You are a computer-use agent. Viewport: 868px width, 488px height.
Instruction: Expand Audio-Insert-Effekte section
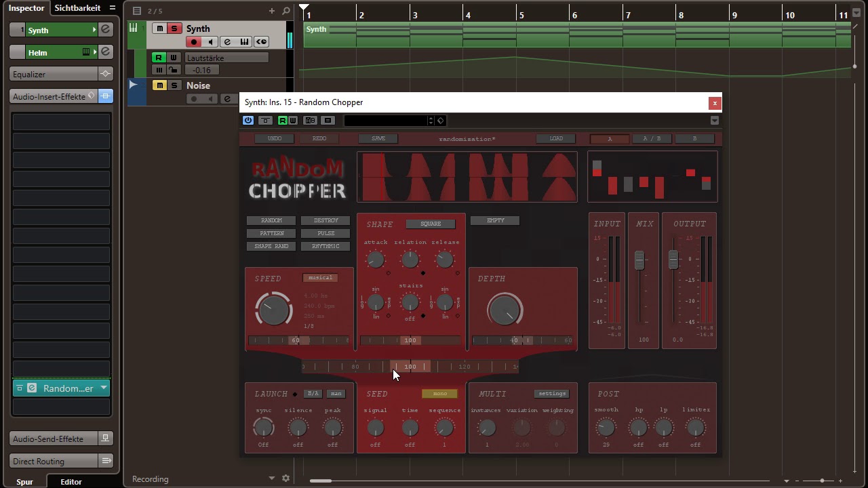(54, 96)
